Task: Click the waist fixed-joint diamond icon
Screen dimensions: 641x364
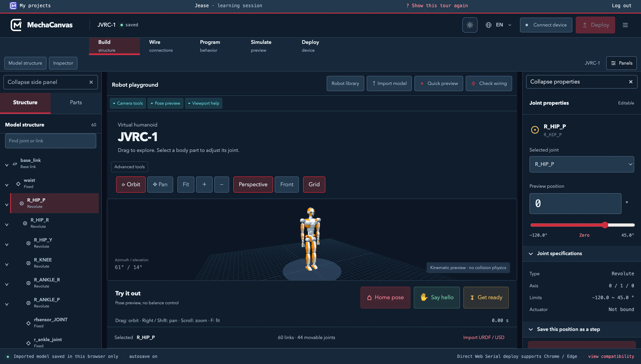Action: tap(18, 184)
